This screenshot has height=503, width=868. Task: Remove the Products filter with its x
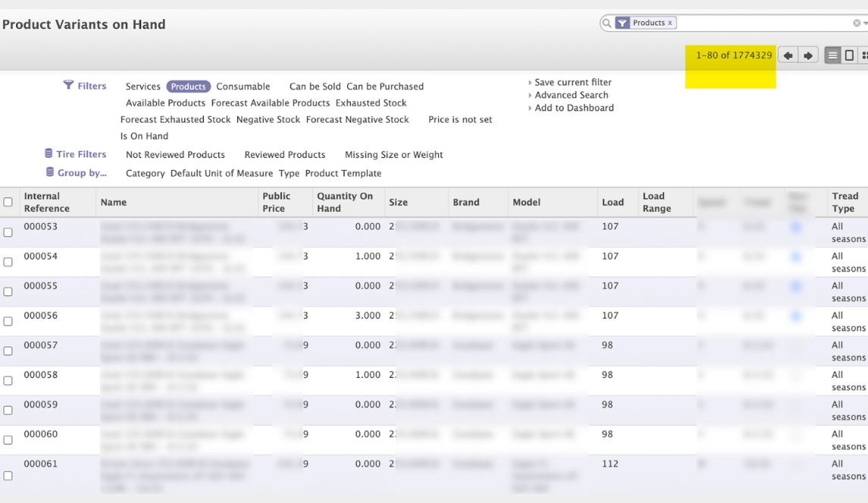pos(670,23)
